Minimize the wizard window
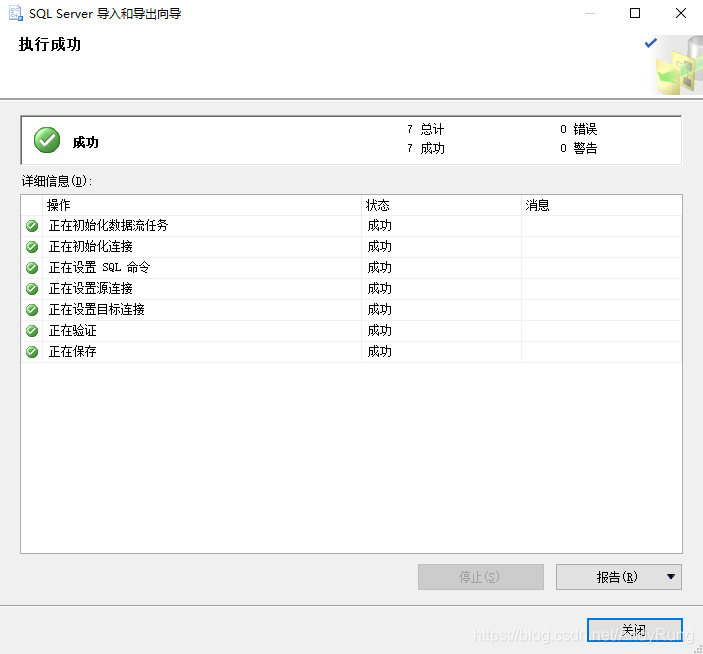This screenshot has width=703, height=654. 590,13
